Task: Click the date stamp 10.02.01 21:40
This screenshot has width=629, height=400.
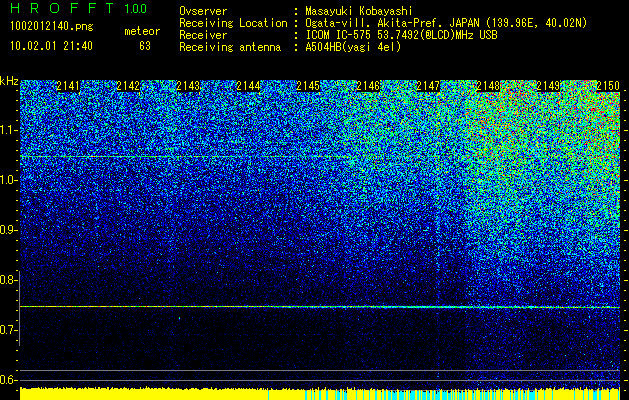Action: [51, 46]
